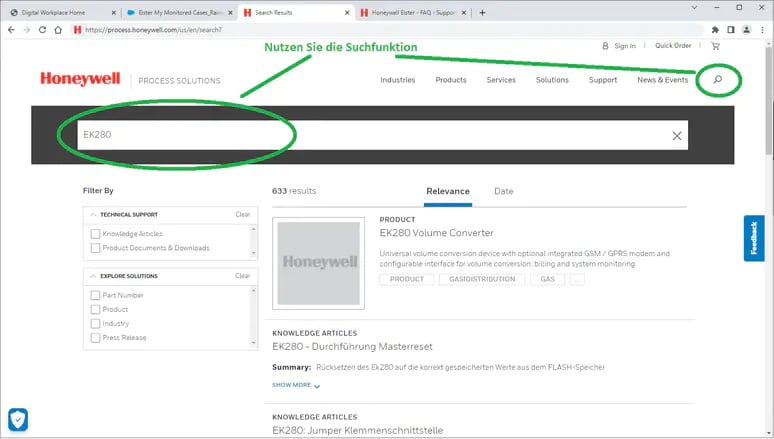This screenshot has width=774, height=439.
Task: Click the PRODUCT tag
Action: pyautogui.click(x=407, y=279)
